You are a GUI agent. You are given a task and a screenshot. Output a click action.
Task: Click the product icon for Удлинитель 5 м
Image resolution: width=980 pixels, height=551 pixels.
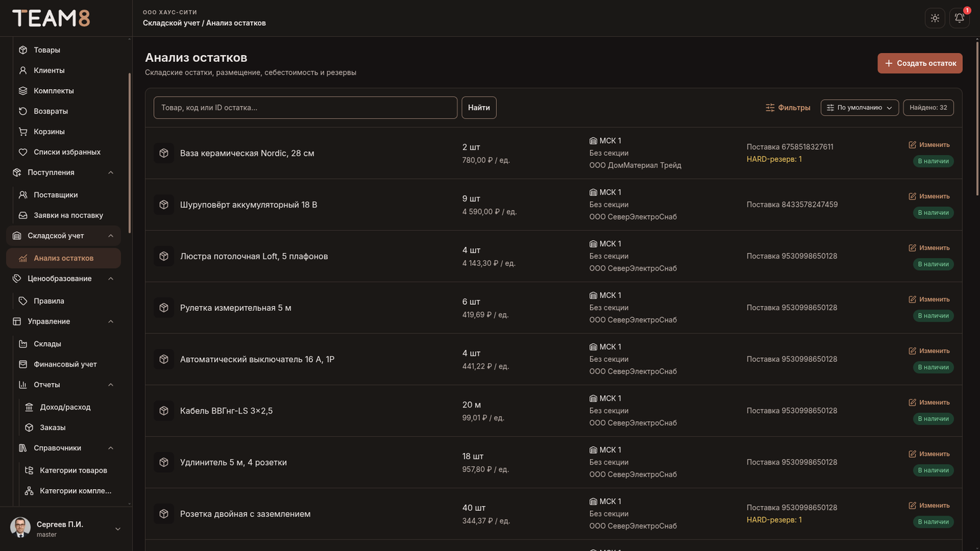pyautogui.click(x=164, y=463)
